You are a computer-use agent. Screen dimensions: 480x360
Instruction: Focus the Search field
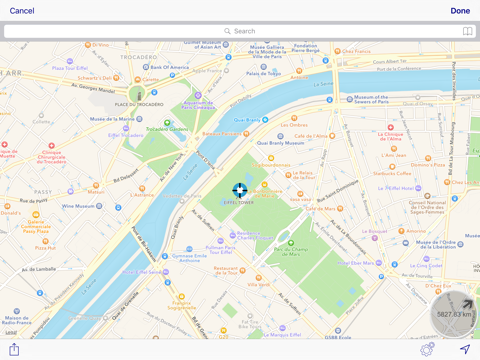(x=240, y=31)
